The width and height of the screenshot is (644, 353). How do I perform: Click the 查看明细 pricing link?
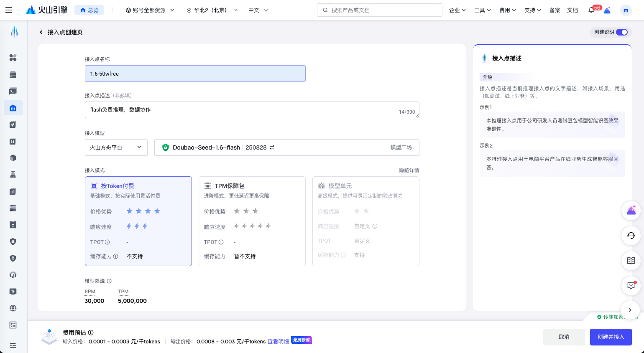278,342
